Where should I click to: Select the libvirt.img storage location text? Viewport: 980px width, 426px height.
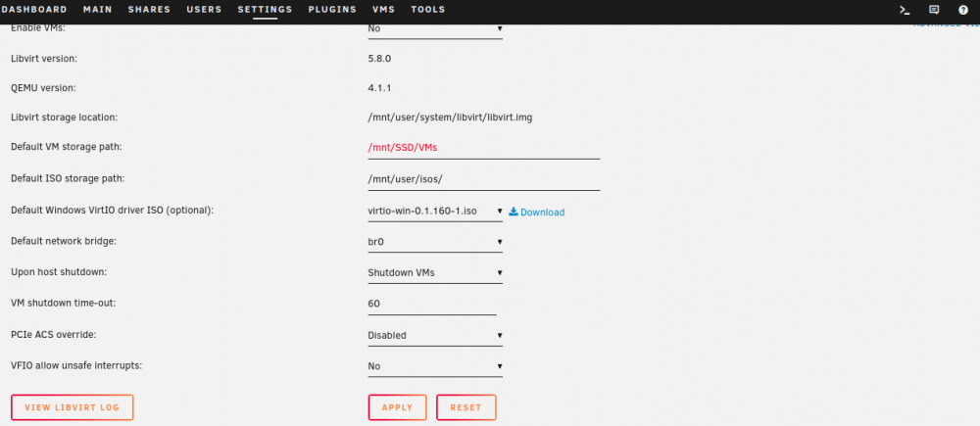(450, 118)
